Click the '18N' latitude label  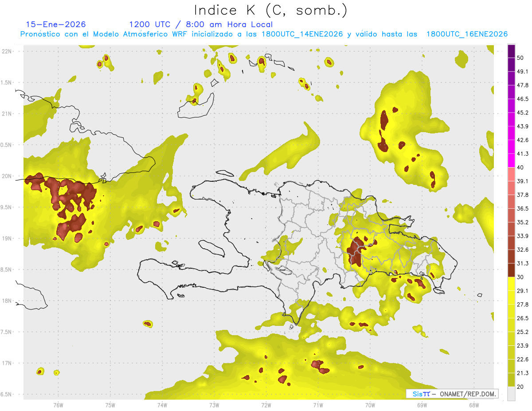7,301
